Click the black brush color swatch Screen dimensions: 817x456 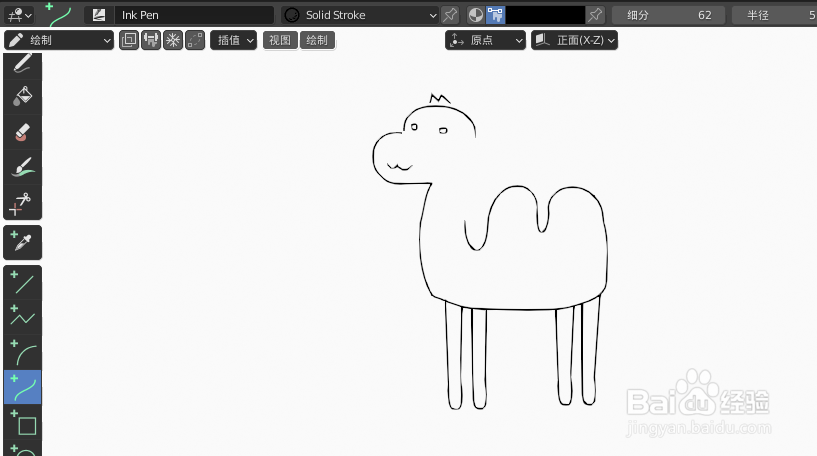[x=546, y=15]
